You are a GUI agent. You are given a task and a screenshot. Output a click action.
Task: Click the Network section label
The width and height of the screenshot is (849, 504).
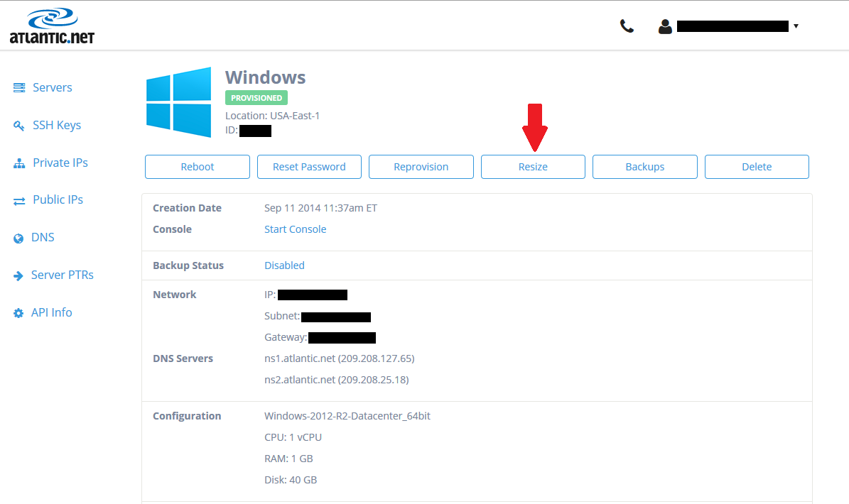pyautogui.click(x=174, y=295)
